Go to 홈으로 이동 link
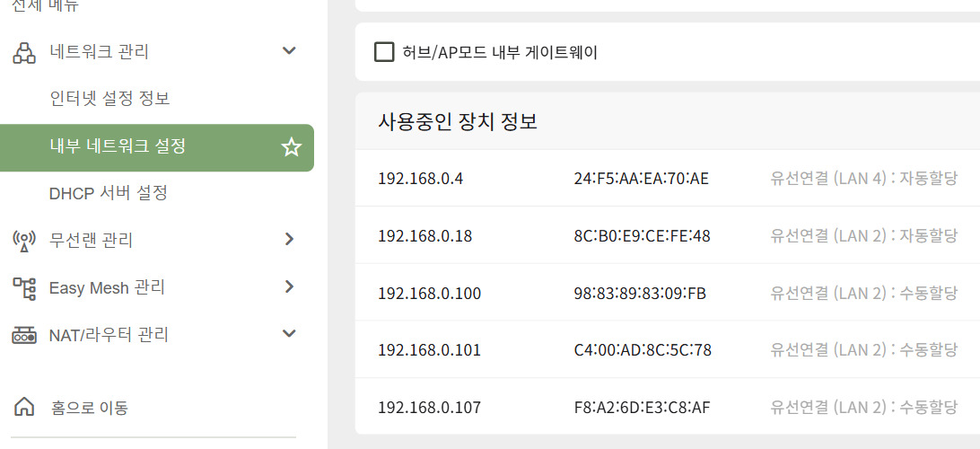980x449 pixels. 90,409
